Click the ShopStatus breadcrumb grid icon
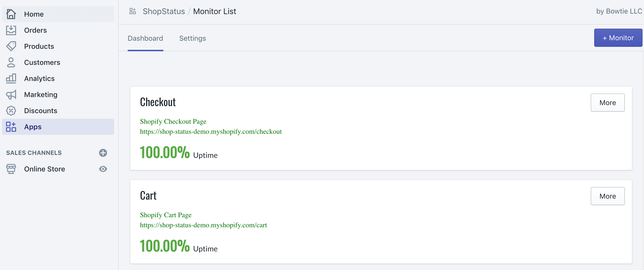Image resolution: width=644 pixels, height=270 pixels. click(x=133, y=11)
